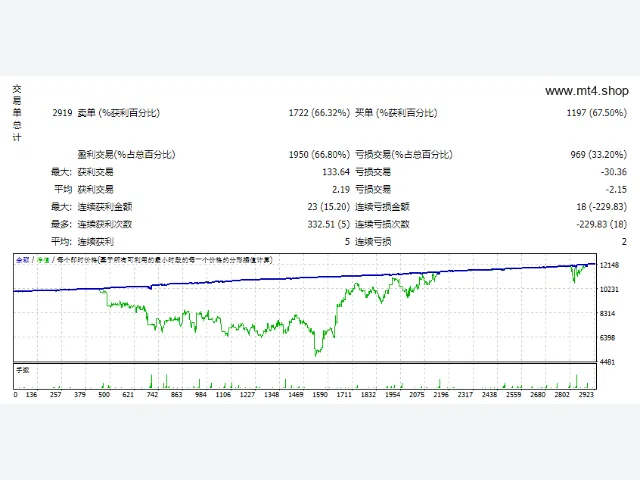Click the '净值' equity legend label
This screenshot has height=480, width=640.
coord(43,260)
